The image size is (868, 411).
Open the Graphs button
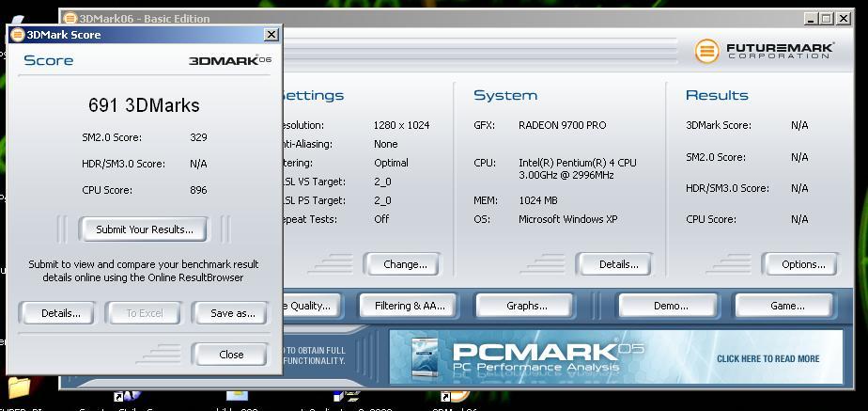click(524, 306)
